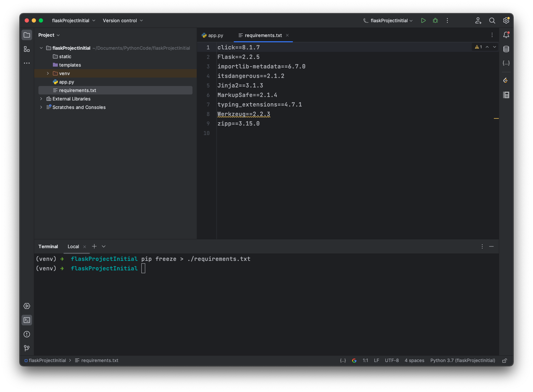Toggle the read-only lock for this file

[x=505, y=361]
